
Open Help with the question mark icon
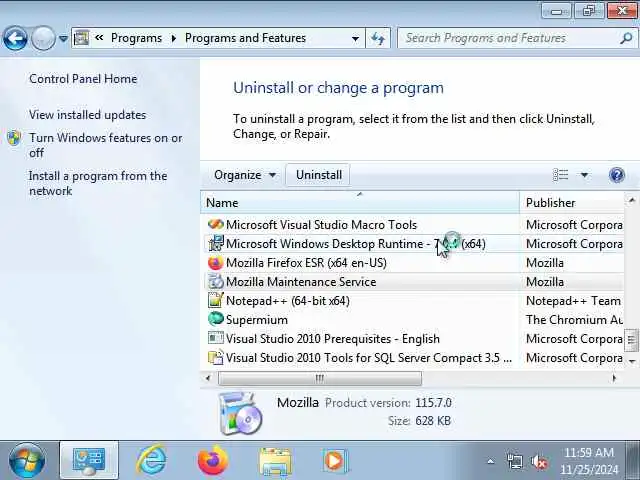616,175
